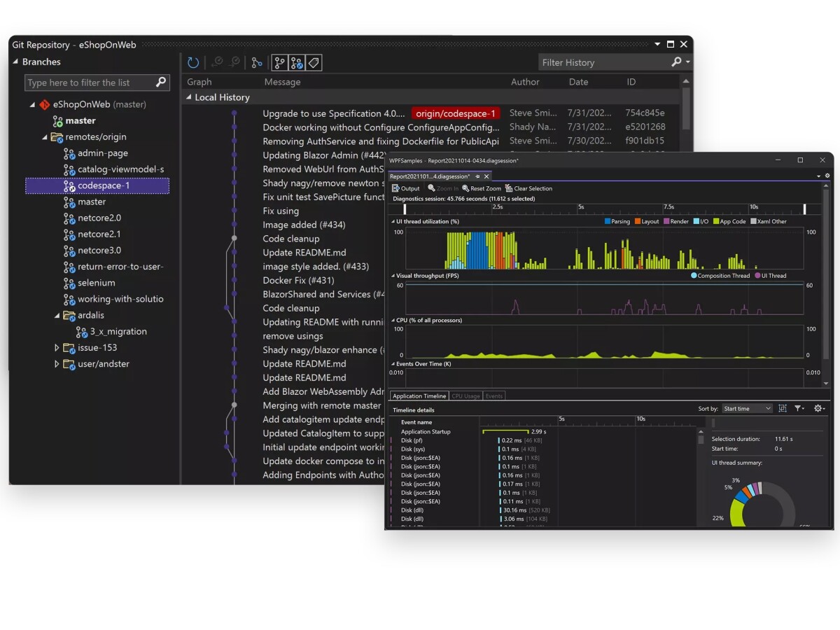The image size is (840, 630).
Task: Click the ID column header
Action: pyautogui.click(x=631, y=82)
